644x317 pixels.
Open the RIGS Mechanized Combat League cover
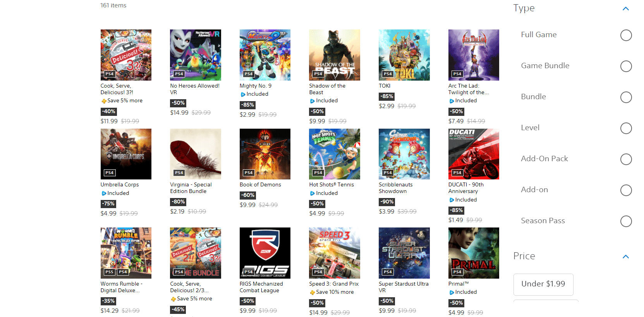(x=265, y=253)
